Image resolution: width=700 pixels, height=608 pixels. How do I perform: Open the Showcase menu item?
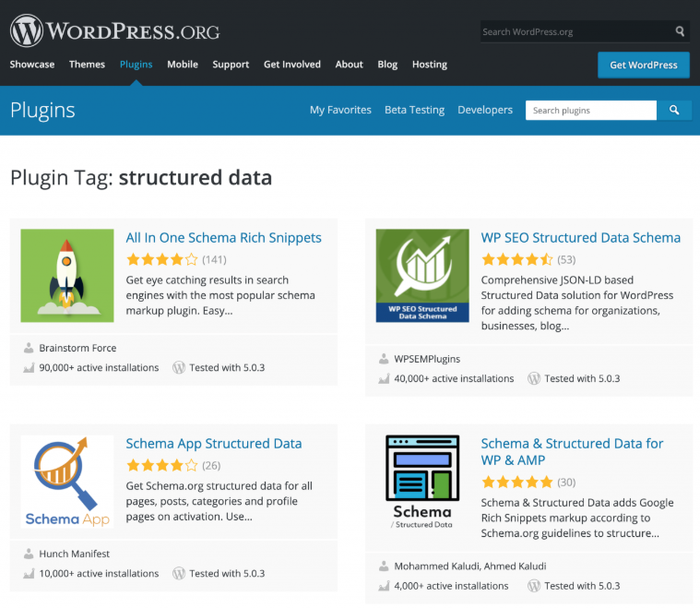(x=32, y=65)
